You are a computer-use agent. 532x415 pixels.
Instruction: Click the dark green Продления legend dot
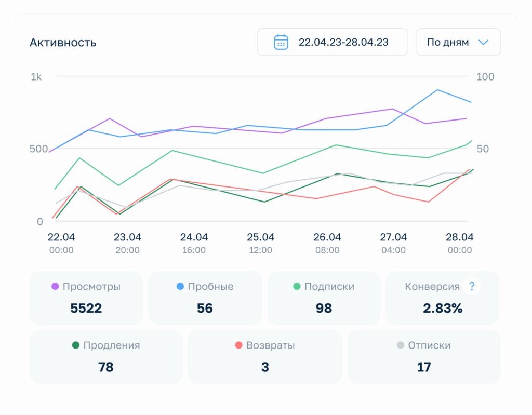[x=76, y=345]
